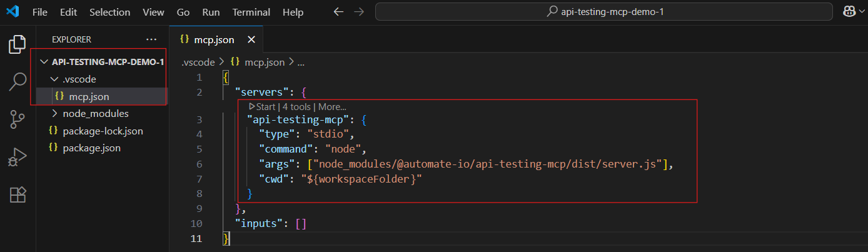This screenshot has width=868, height=252.
Task: Click the api-testing-mcp-demo-1 command search box
Action: 603,12
